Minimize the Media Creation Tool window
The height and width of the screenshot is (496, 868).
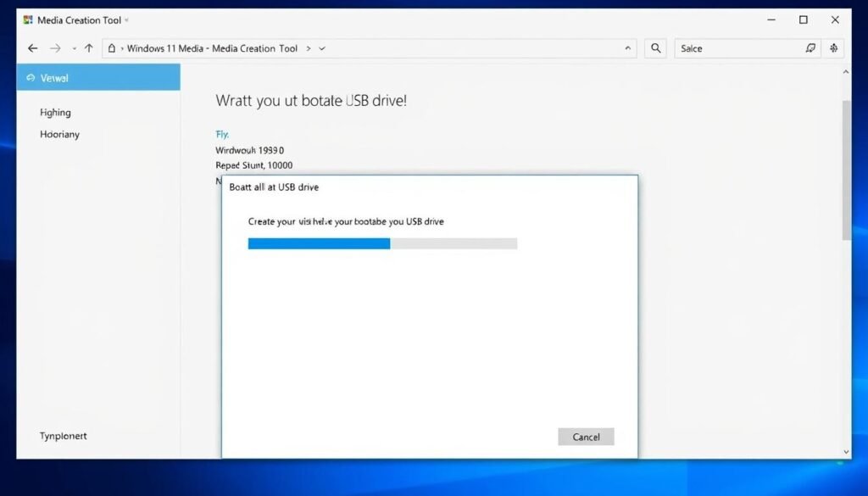[771, 20]
